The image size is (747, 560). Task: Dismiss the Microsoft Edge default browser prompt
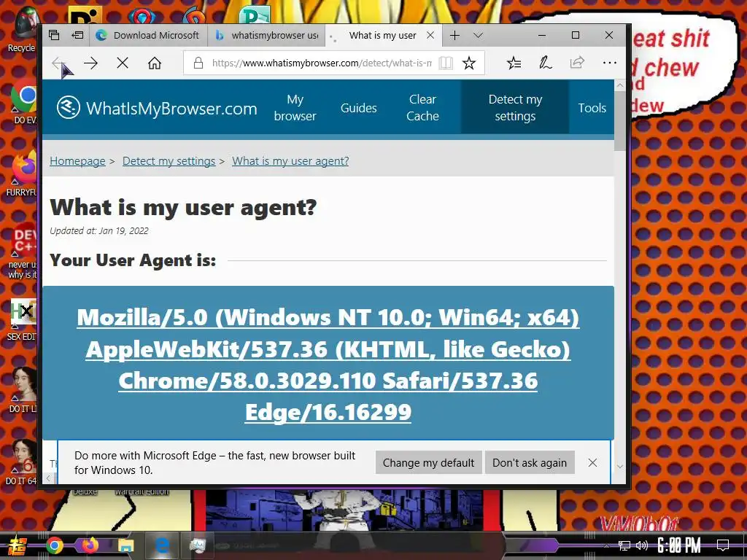pos(592,463)
